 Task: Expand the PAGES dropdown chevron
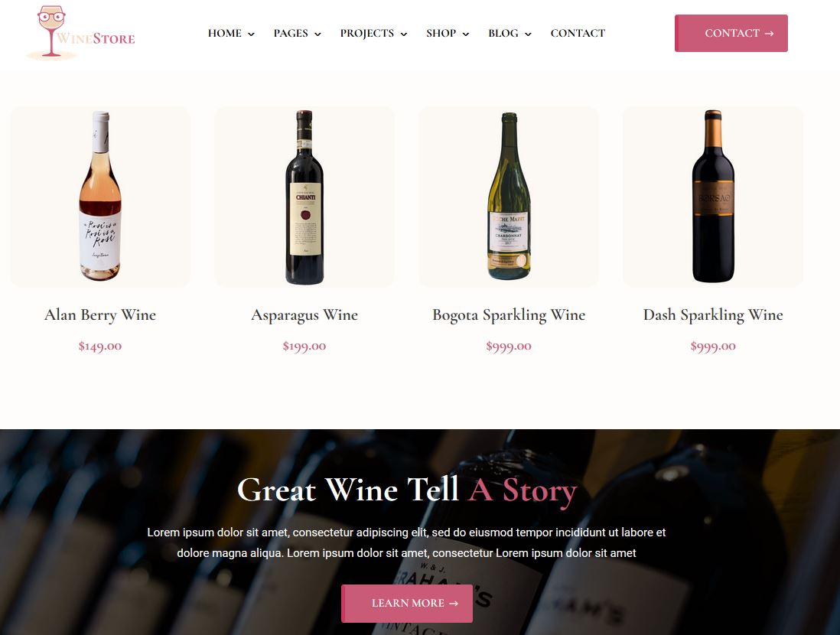point(317,34)
